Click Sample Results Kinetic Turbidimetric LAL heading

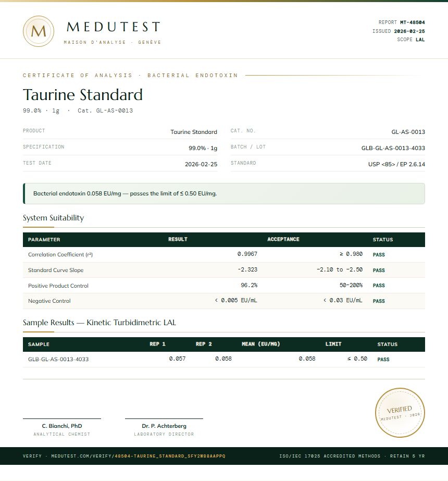click(99, 323)
